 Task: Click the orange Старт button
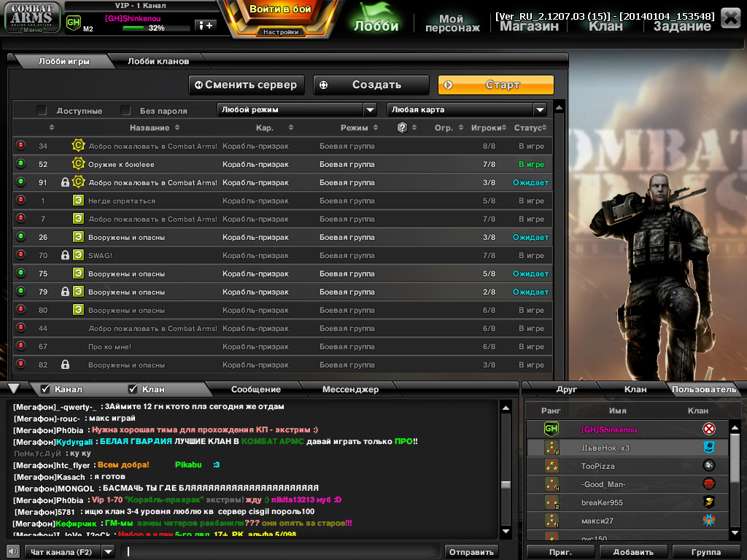[496, 85]
